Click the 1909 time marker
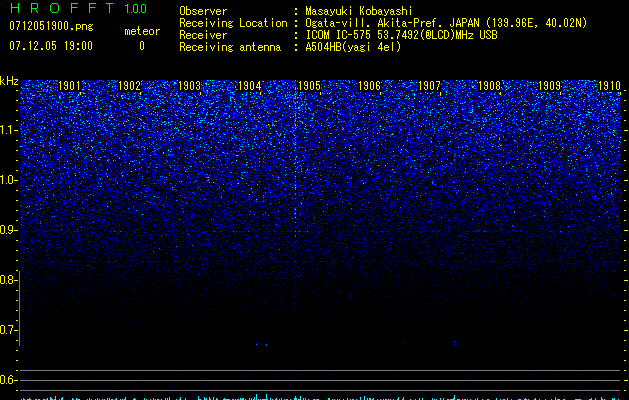Screen dimensions: 629x400 coord(549,86)
